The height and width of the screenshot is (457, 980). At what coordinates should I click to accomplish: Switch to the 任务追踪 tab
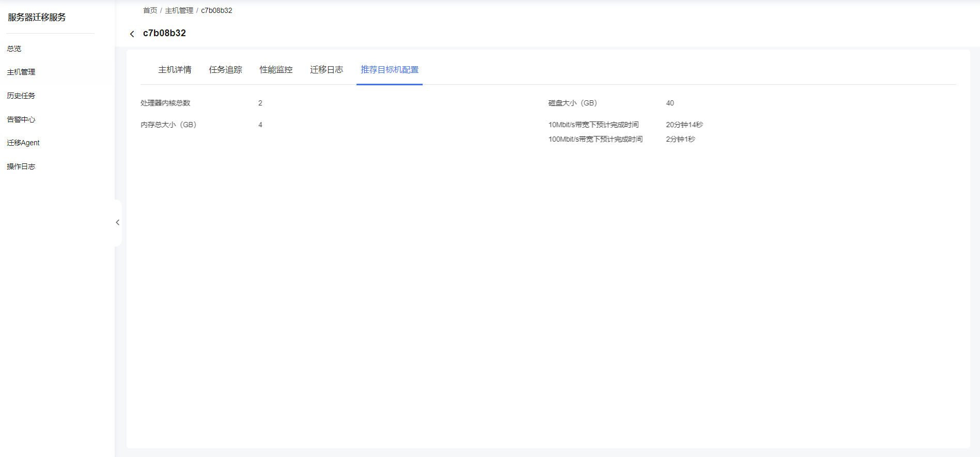pos(225,70)
